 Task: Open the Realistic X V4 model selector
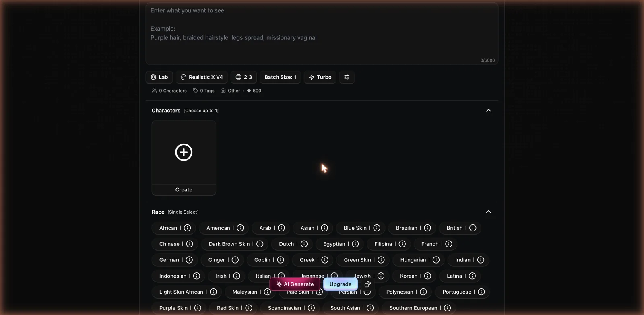coord(202,77)
